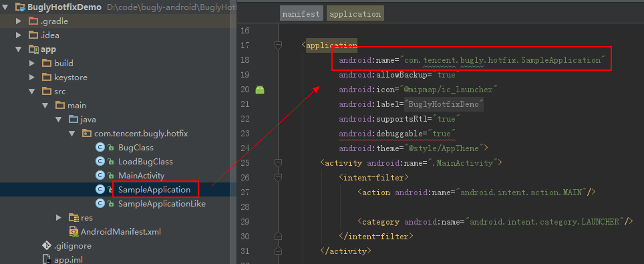Select SampleApplicationLike in the project tree
Screen dimensions: 644x264
point(162,204)
